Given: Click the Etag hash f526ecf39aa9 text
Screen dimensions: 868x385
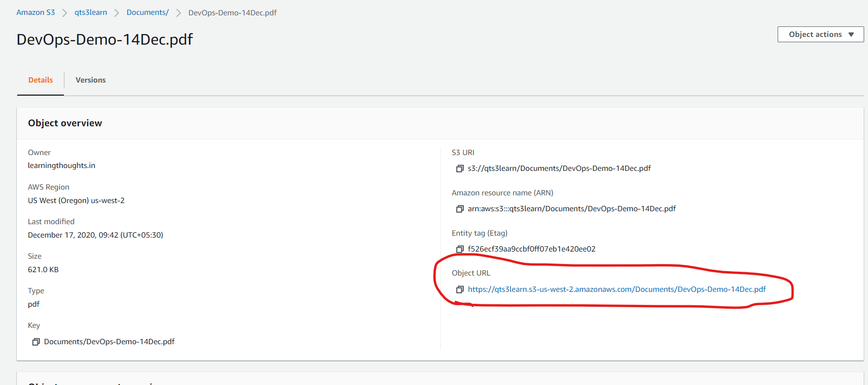Looking at the screenshot, I should tap(532, 249).
